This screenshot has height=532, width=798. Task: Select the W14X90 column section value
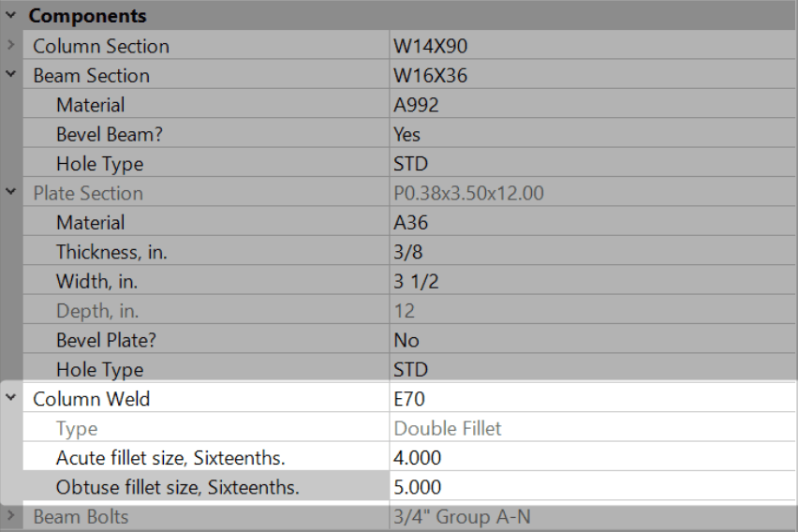point(591,46)
